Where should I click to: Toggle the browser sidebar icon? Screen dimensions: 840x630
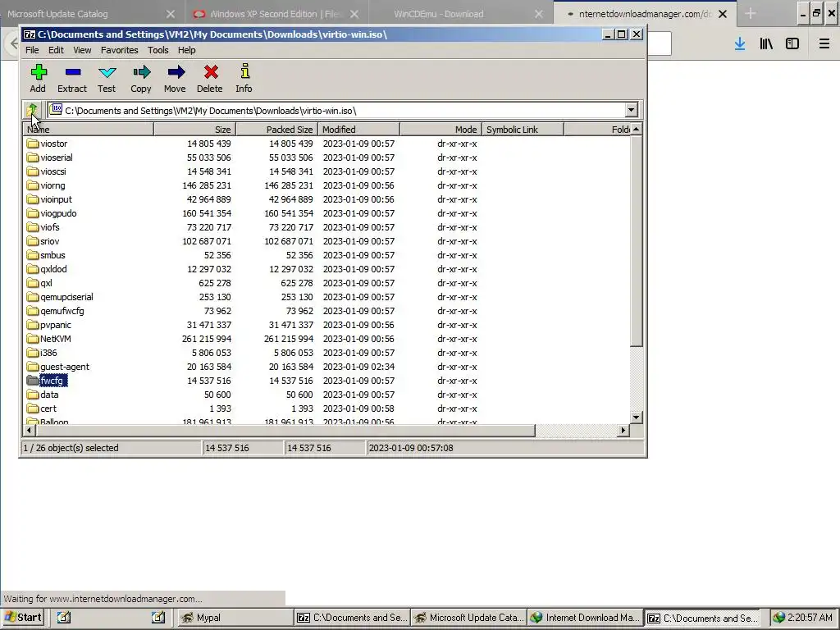coord(792,44)
